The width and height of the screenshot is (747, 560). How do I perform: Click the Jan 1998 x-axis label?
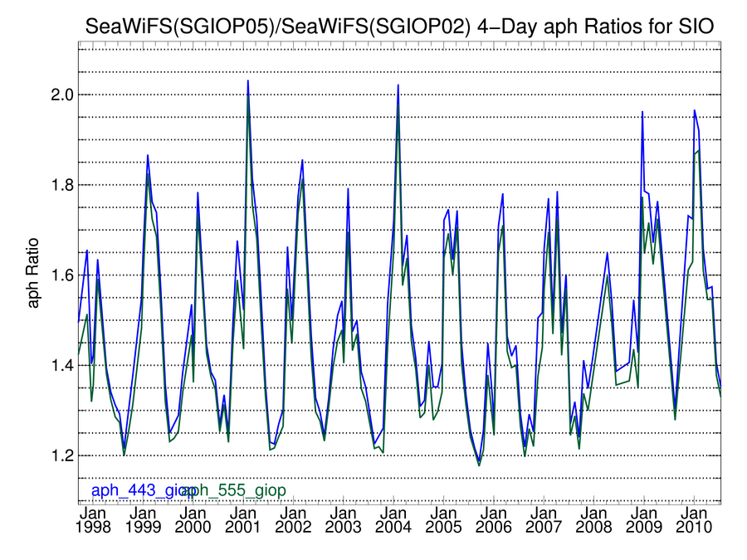[x=93, y=520]
